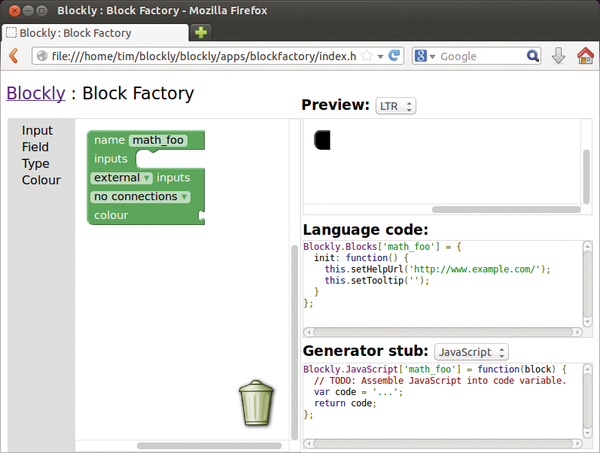Click the Generator stub: heading
The height and width of the screenshot is (453, 600).
(x=365, y=351)
